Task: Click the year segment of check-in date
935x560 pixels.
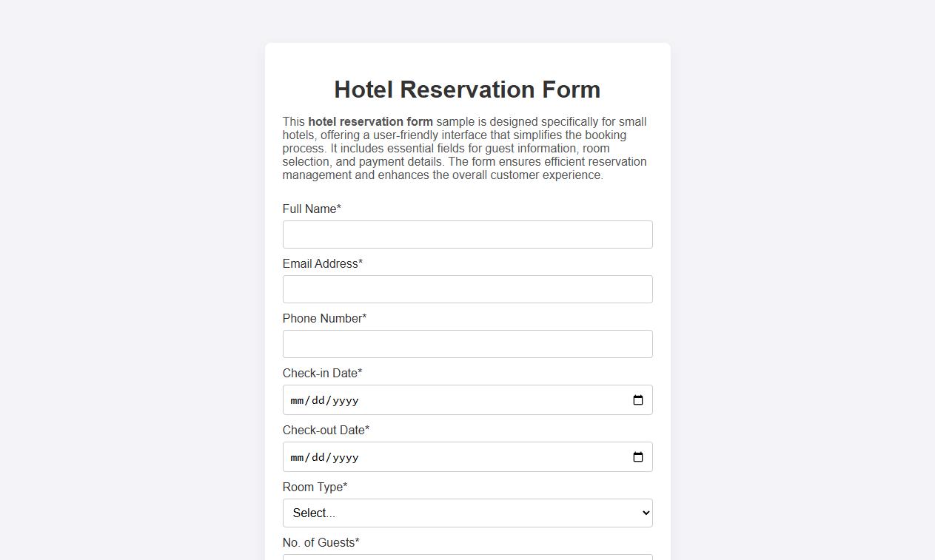Action: point(345,400)
